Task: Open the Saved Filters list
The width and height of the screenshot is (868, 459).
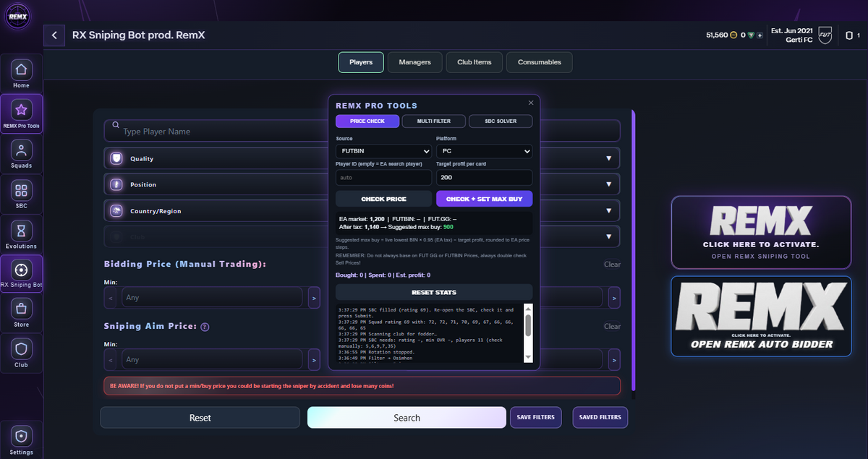Action: [x=600, y=417]
